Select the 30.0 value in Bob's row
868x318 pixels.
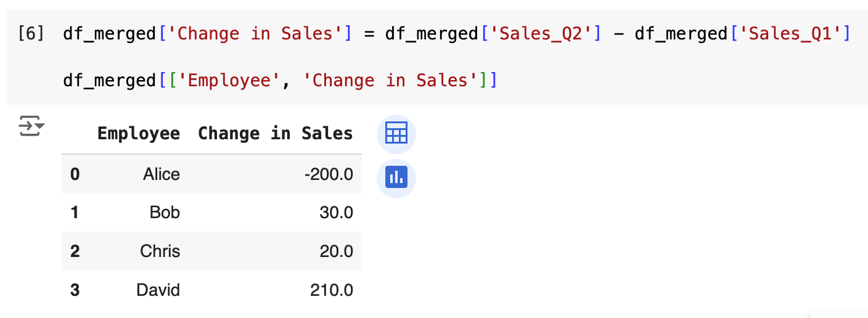[337, 213]
